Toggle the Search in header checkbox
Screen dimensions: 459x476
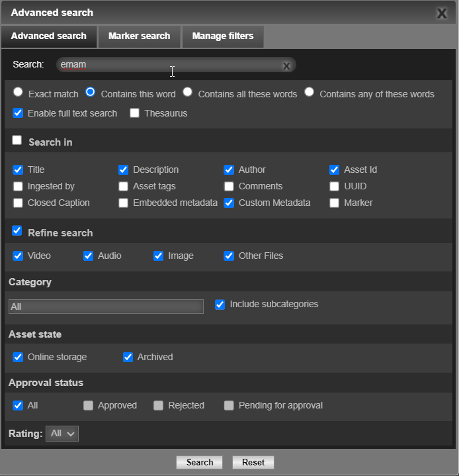17,140
